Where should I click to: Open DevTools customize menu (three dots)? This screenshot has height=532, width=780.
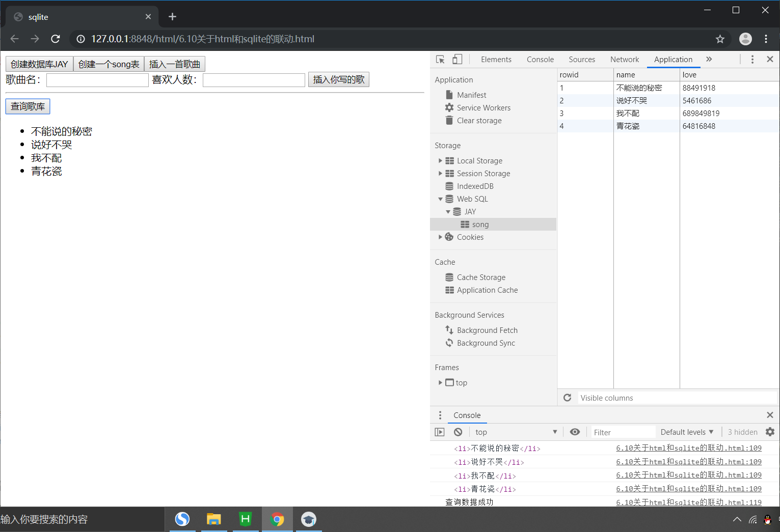[752, 59]
